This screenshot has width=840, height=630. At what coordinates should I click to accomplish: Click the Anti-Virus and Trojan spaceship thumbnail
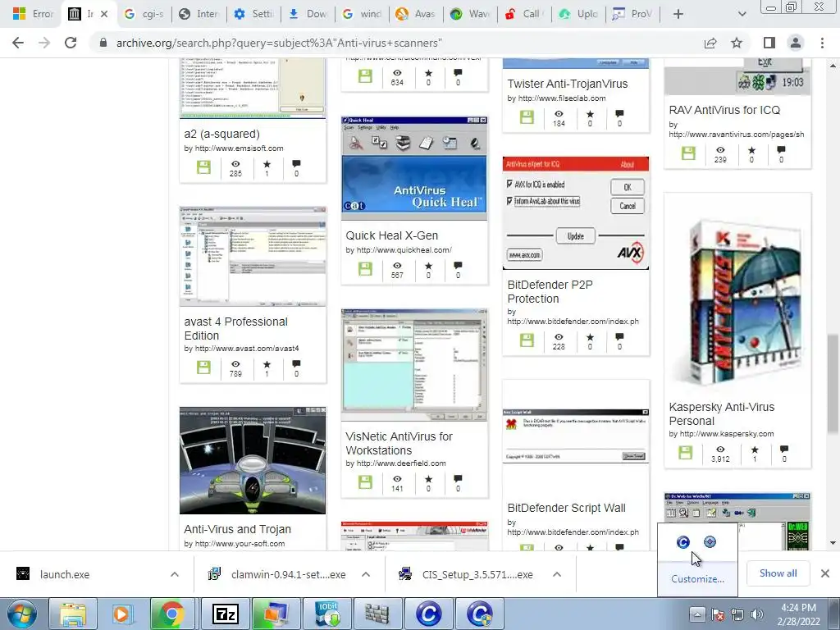pos(253,461)
